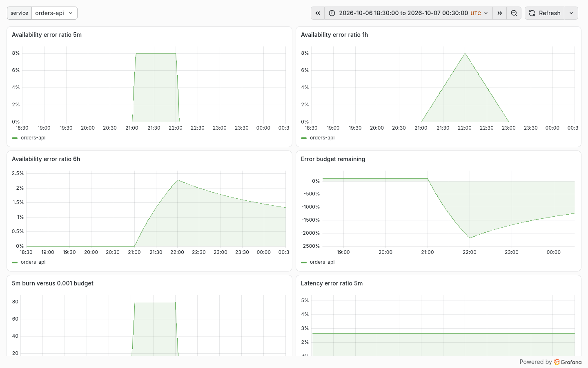Toggle orders-api legend in Availability error ratio 5m
Screen dimensions: 588x368
pyautogui.click(x=33, y=138)
